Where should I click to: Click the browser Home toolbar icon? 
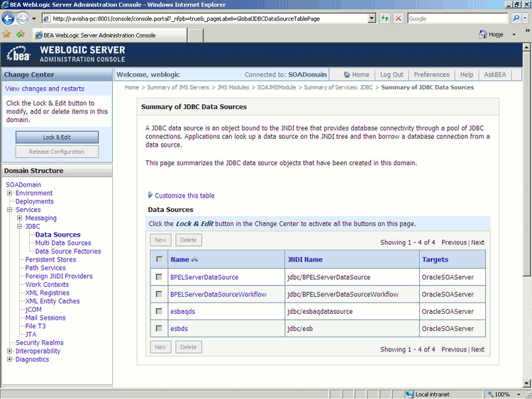point(483,34)
